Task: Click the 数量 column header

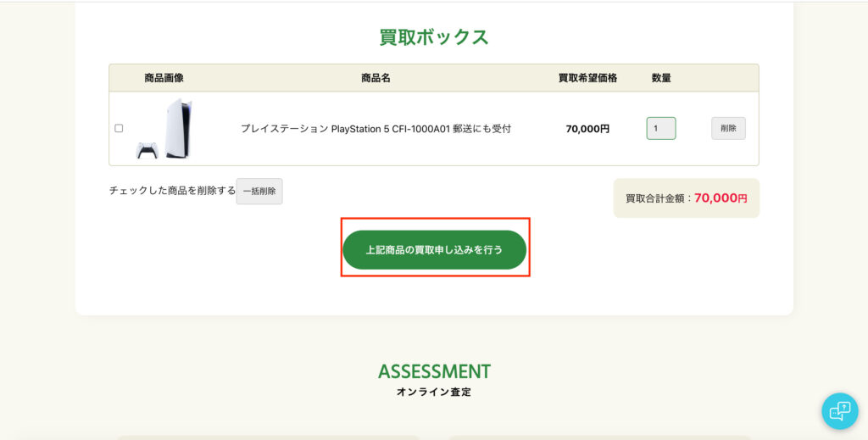Action: point(661,78)
